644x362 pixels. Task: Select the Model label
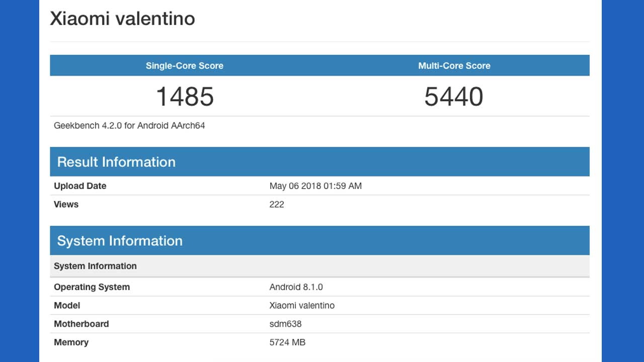click(67, 305)
